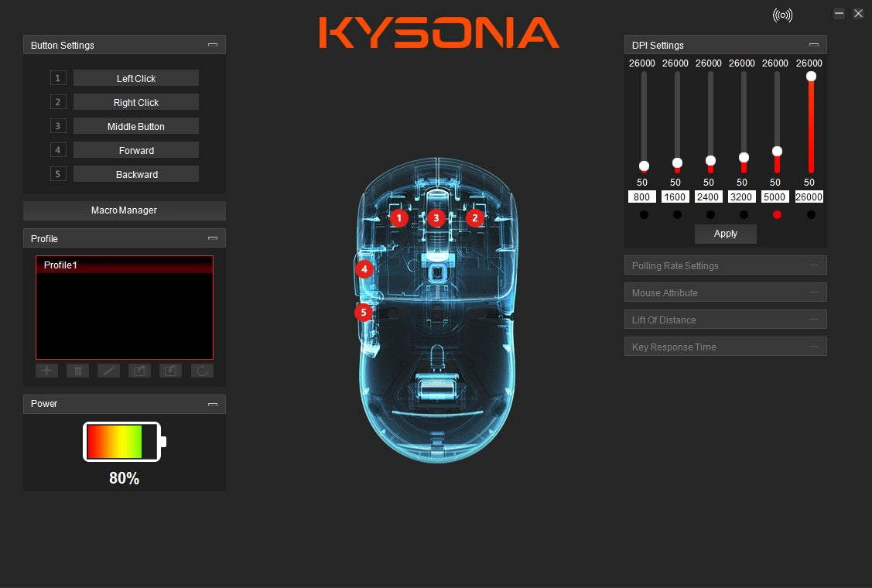Collapse the Button Settings panel
This screenshot has height=588, width=872.
pyautogui.click(x=213, y=45)
